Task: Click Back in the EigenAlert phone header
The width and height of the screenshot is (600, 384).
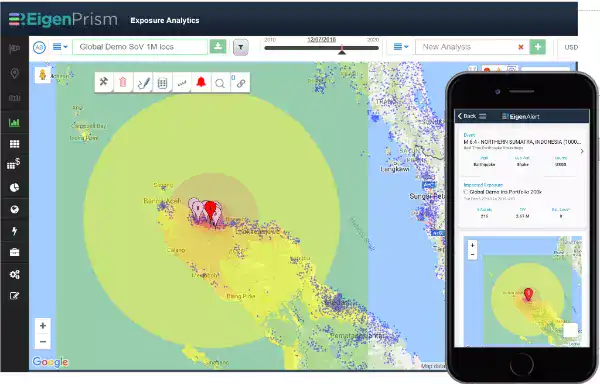Action: click(x=466, y=116)
